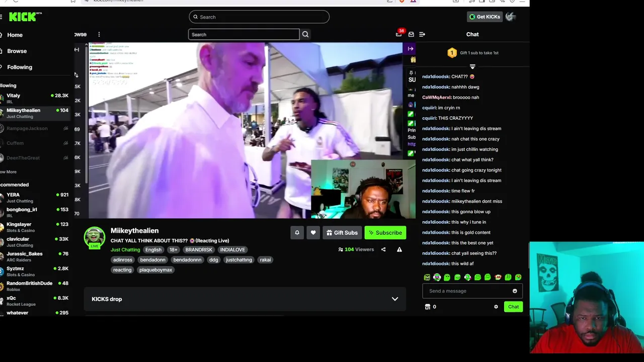
Task: Toggle follow heart button
Action: (x=313, y=233)
